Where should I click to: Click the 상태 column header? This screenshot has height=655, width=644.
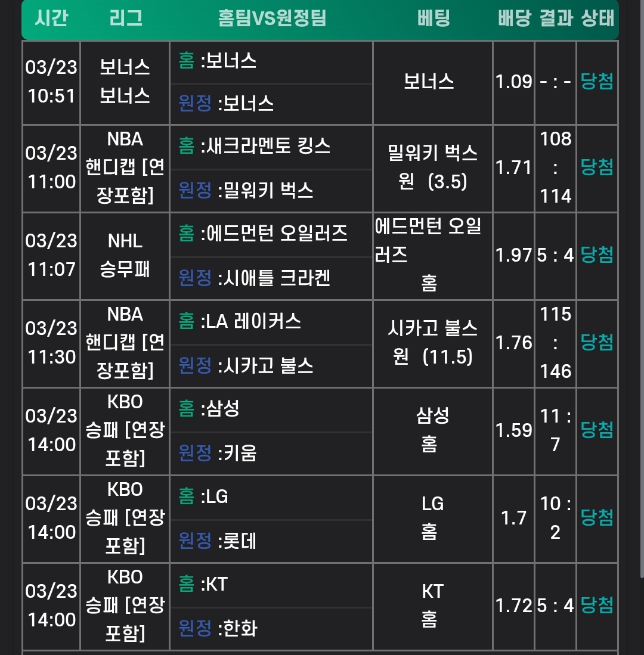[x=597, y=18]
